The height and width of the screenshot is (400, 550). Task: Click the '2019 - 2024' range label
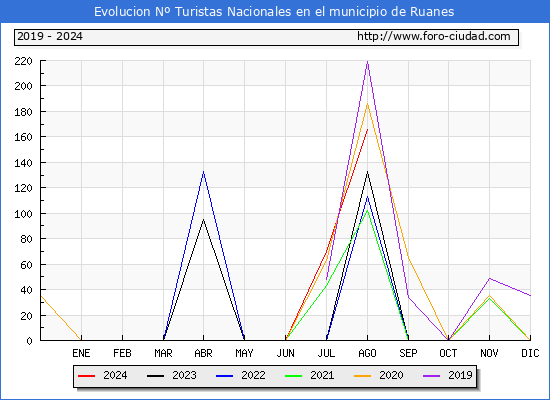pyautogui.click(x=50, y=36)
